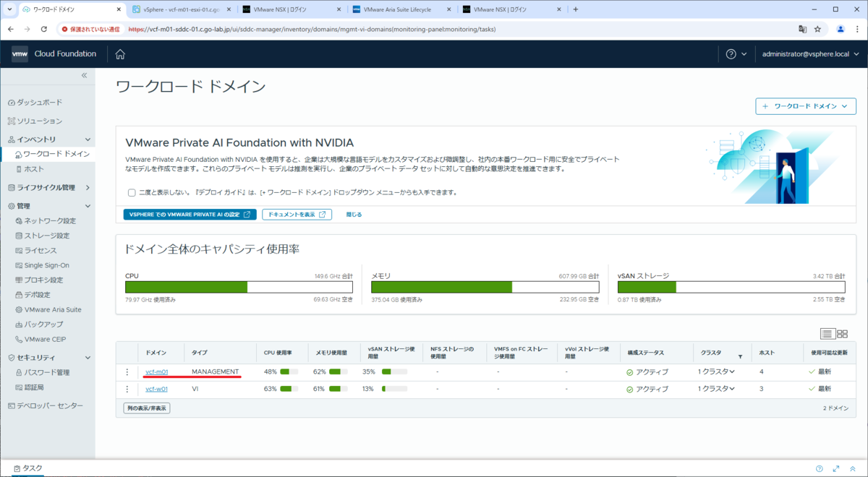Screen dimensions: 868x477
Task: Click the タスク panel expand caret
Action: tap(854, 468)
